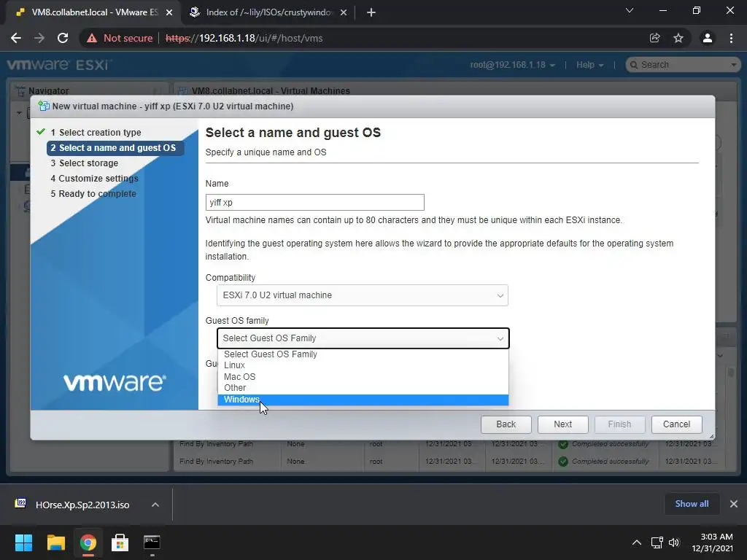Viewport: 747px width, 560px height.
Task: Open the clock showing 3:03 AM
Action: (x=712, y=542)
